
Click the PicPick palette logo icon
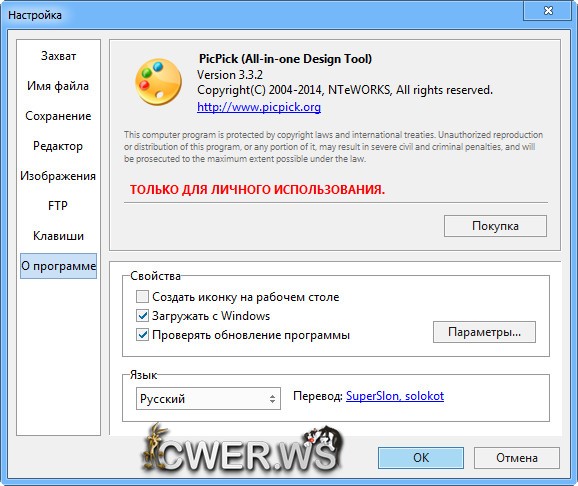tap(158, 82)
